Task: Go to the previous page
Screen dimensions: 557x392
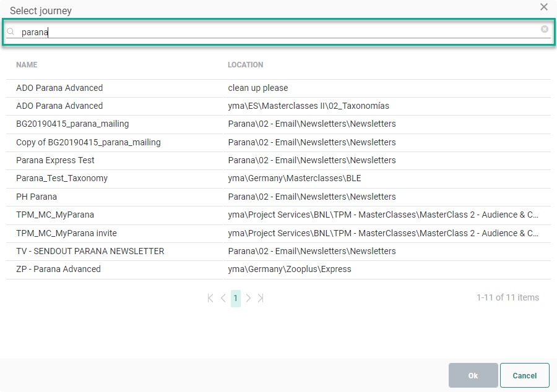Action: point(223,298)
